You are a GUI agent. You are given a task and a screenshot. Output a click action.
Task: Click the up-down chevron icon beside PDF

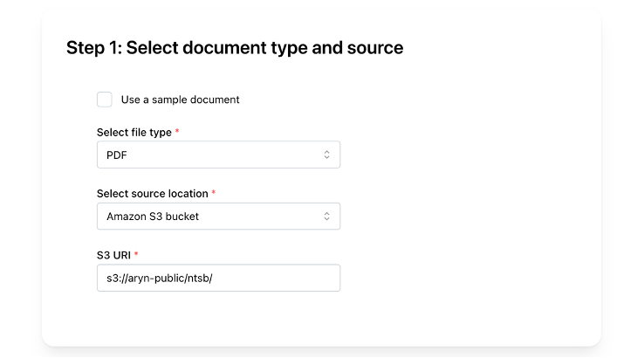click(x=326, y=155)
